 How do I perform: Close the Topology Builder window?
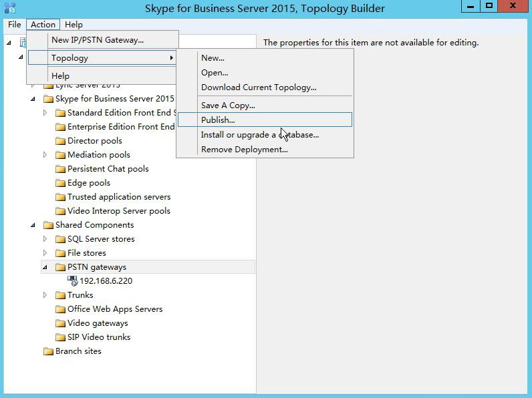pos(513,6)
